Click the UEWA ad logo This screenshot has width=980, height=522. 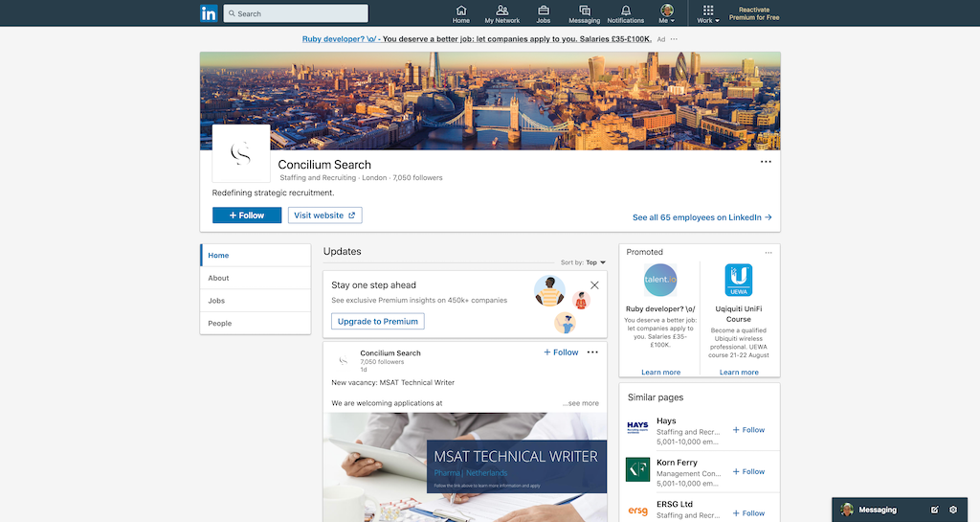(x=739, y=280)
